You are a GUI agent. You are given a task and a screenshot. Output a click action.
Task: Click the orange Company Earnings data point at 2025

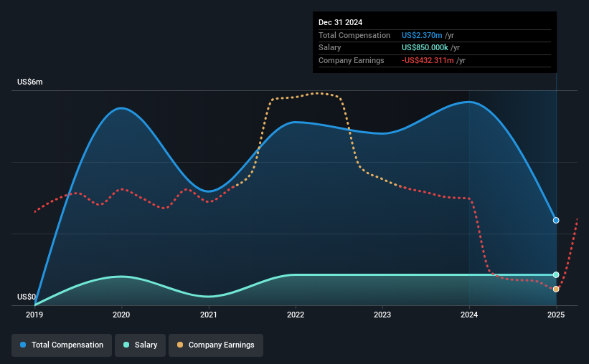coord(556,289)
